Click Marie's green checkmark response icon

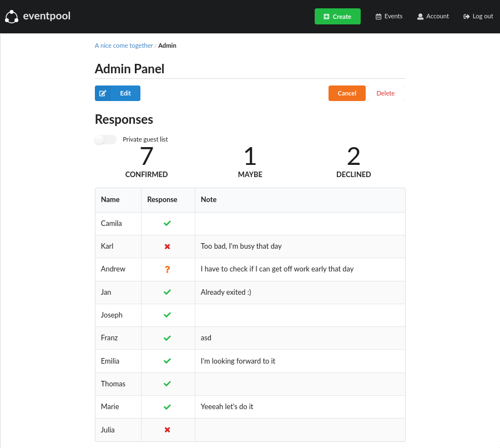[167, 406]
